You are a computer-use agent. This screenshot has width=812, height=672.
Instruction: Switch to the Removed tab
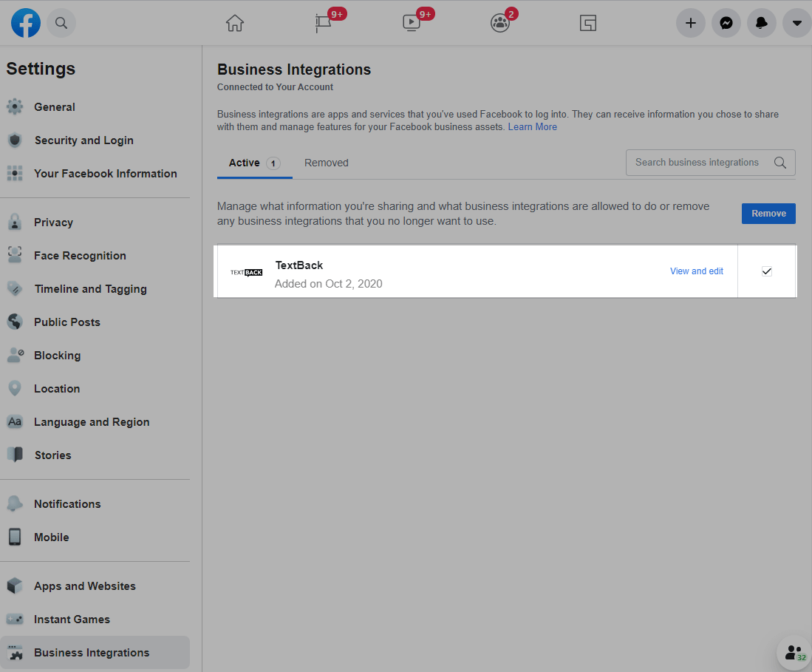tap(327, 163)
